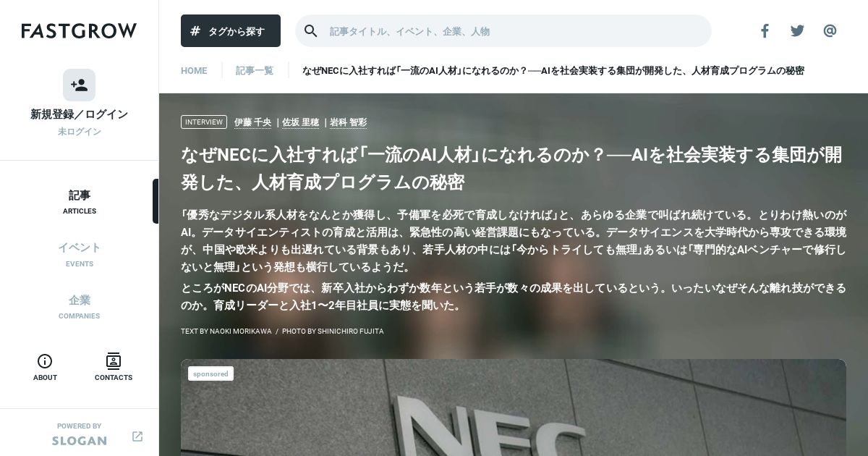Click the Twitter bird icon
This screenshot has height=456, width=868.
tap(797, 30)
